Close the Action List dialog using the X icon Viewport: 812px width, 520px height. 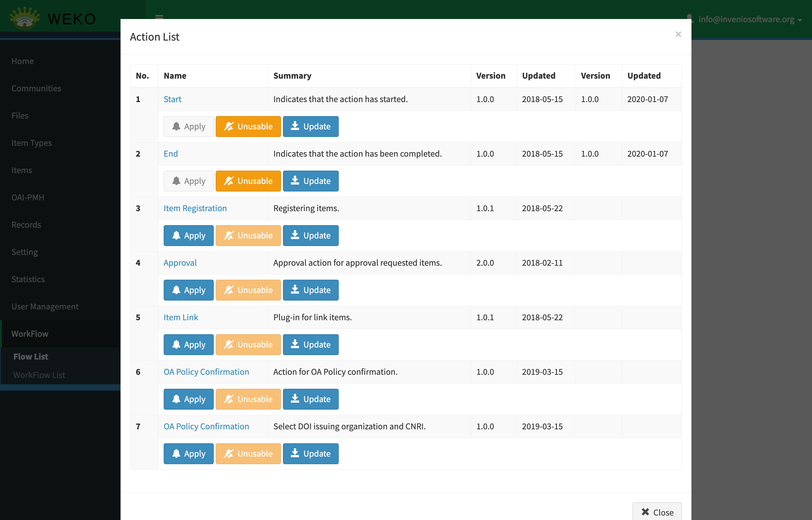[678, 34]
